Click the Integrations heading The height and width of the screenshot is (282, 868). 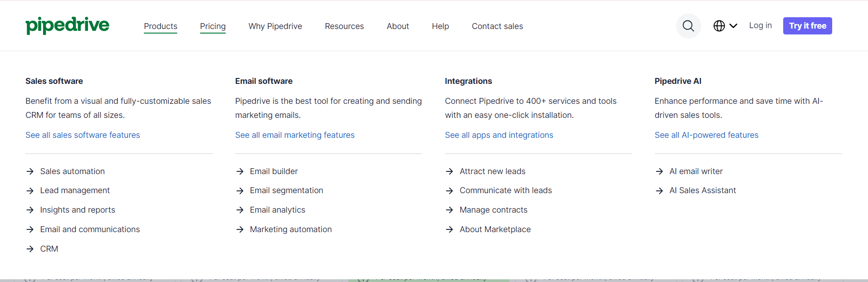(468, 81)
